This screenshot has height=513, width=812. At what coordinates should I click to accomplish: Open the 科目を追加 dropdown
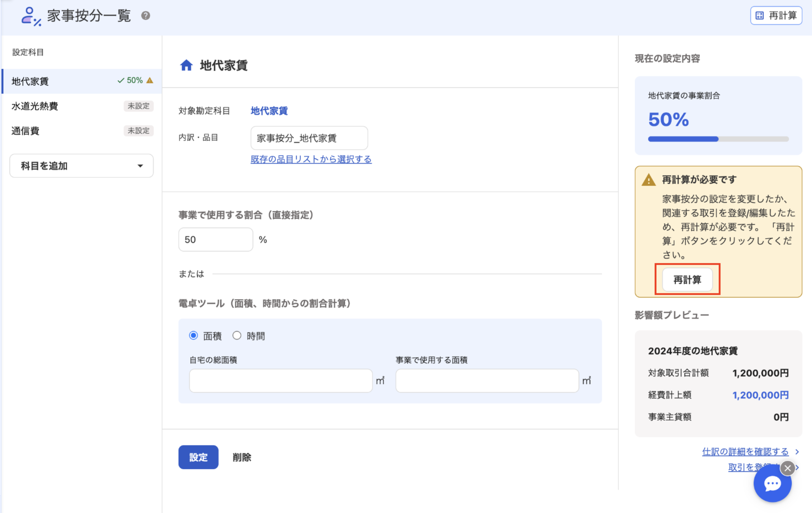click(82, 166)
